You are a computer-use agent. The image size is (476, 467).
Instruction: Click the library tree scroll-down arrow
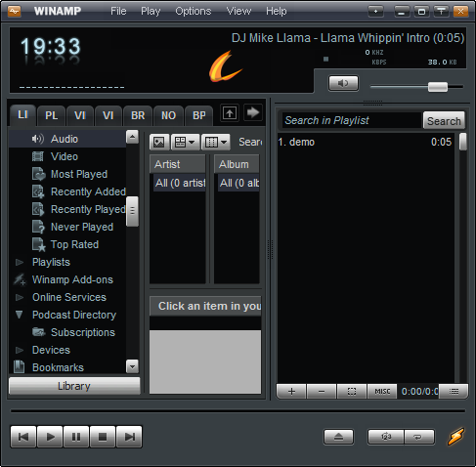tap(132, 366)
